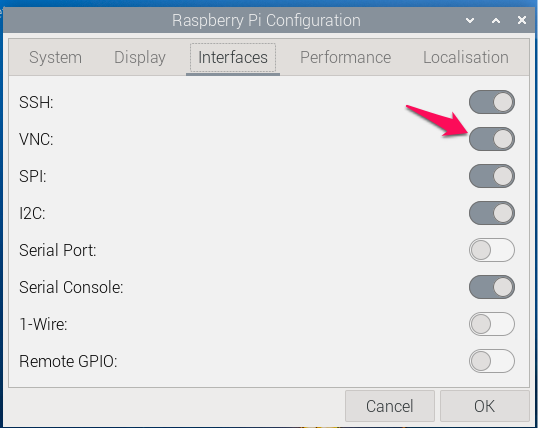This screenshot has width=540, height=428.
Task: Toggle the I2C interface switch
Action: point(492,213)
